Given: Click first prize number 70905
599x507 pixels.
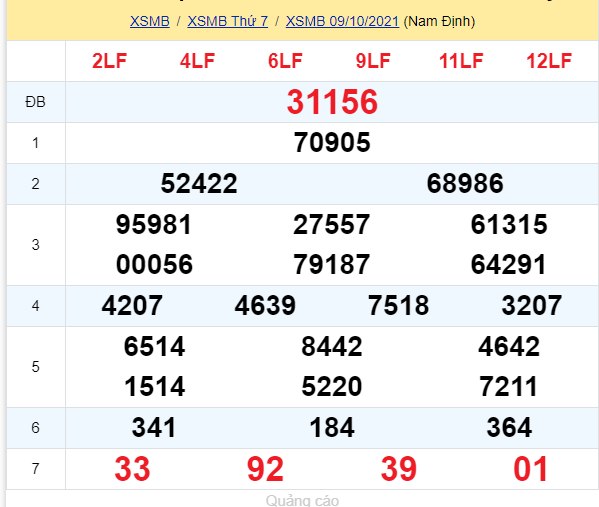Looking at the screenshot, I should pyautogui.click(x=332, y=143).
